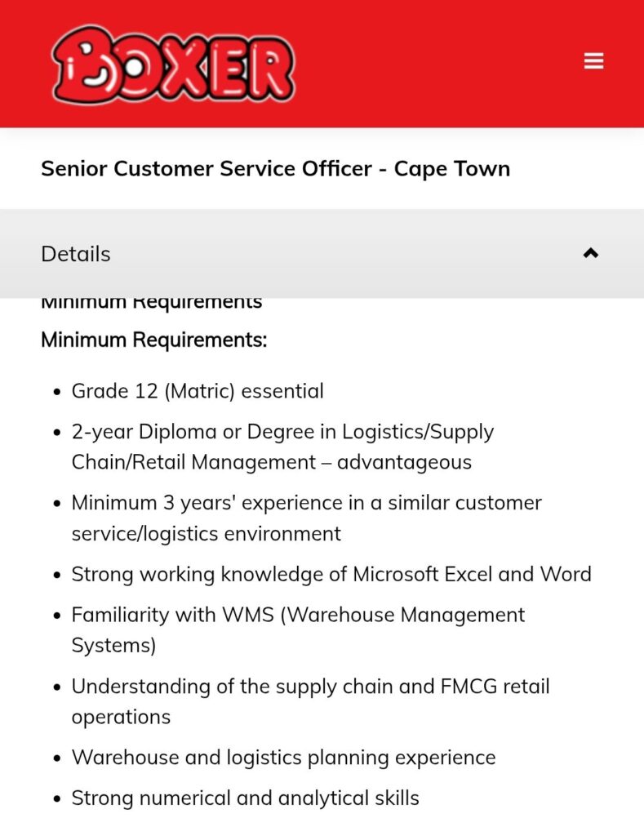Click the Senior Customer Service Officer title
The width and height of the screenshot is (644, 836).
[x=276, y=169]
